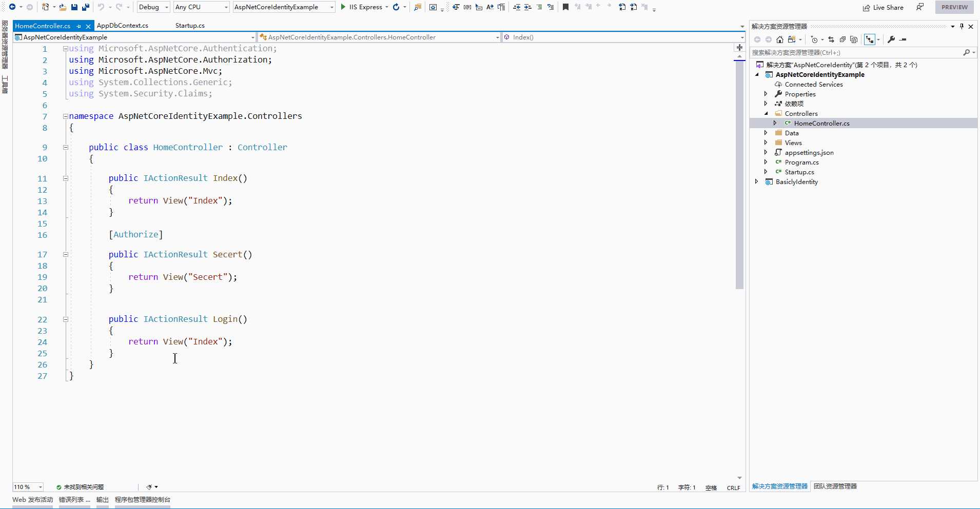Viewport: 980px width, 509px height.
Task: Switch to the AppDbContext.cs tab
Action: 123,26
